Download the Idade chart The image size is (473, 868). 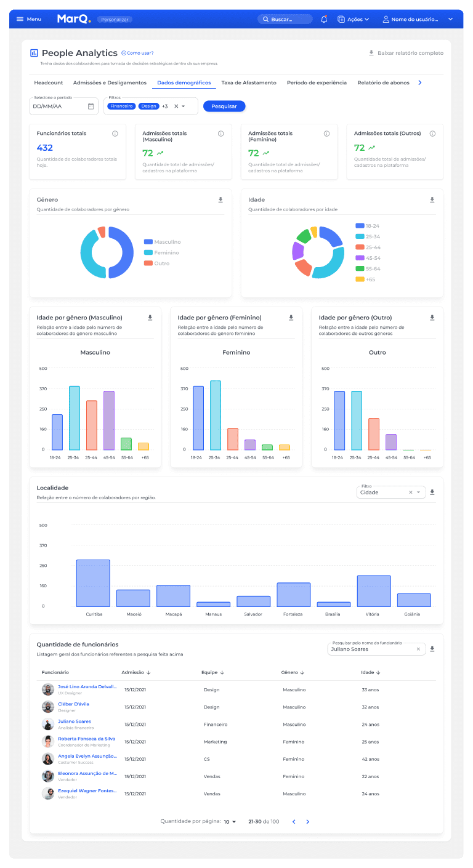432,199
